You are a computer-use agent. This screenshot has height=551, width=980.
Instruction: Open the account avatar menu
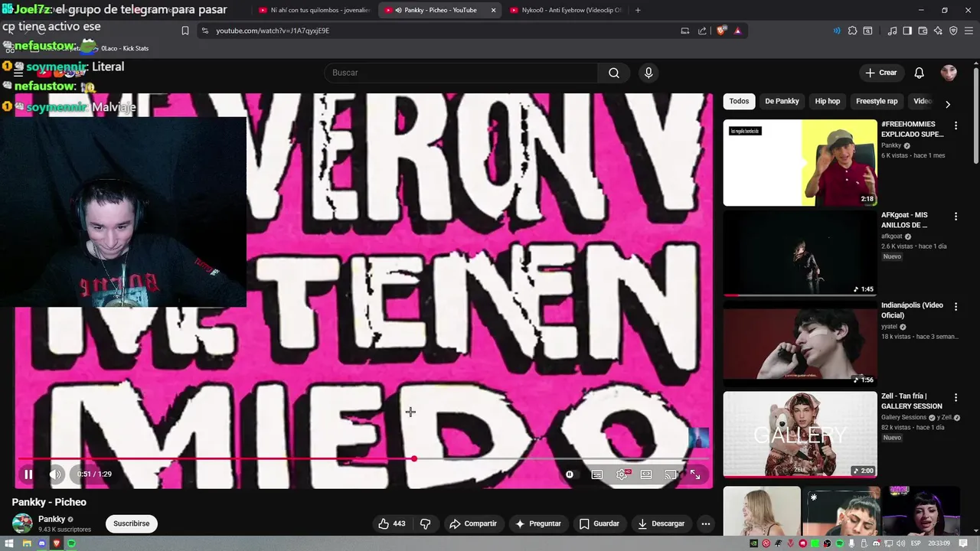(x=949, y=73)
